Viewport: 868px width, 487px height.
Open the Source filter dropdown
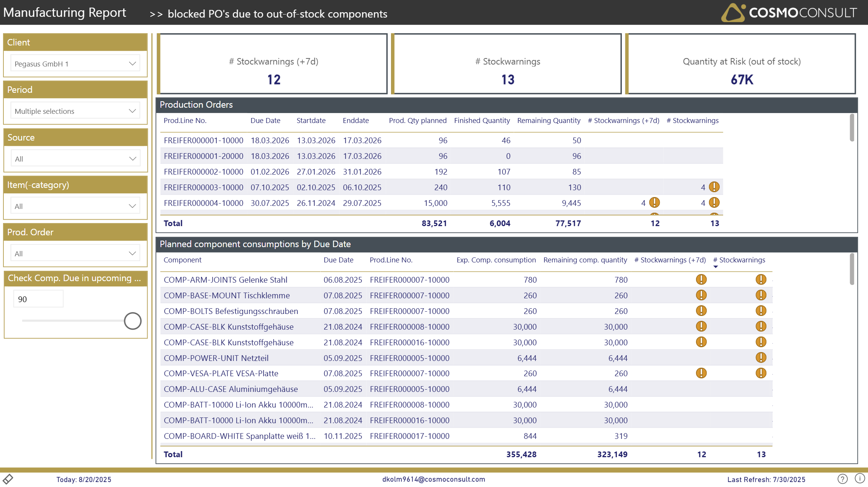pyautogui.click(x=75, y=159)
